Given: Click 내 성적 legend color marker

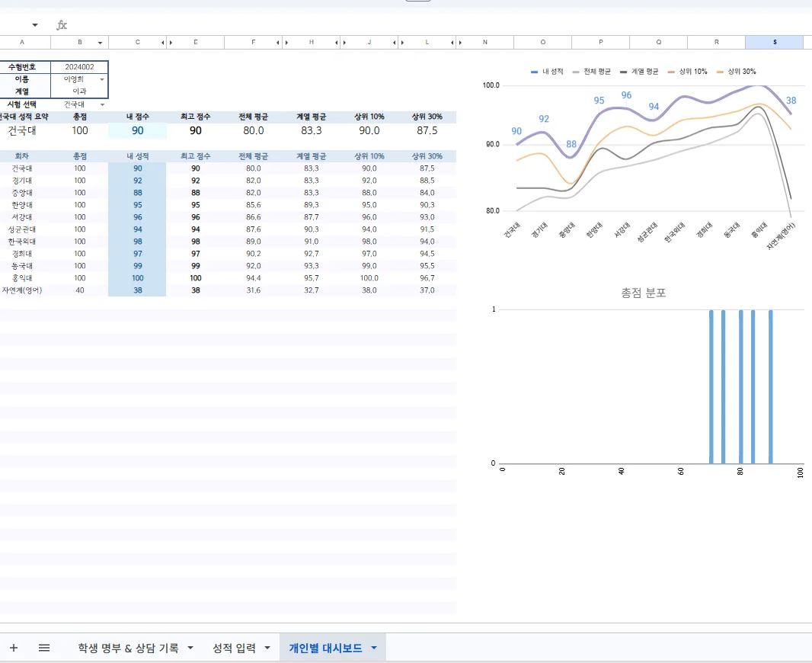Looking at the screenshot, I should (535, 72).
